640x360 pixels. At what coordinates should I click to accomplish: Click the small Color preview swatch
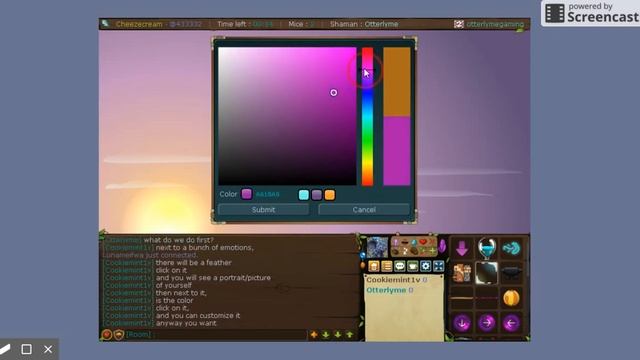coord(247,194)
